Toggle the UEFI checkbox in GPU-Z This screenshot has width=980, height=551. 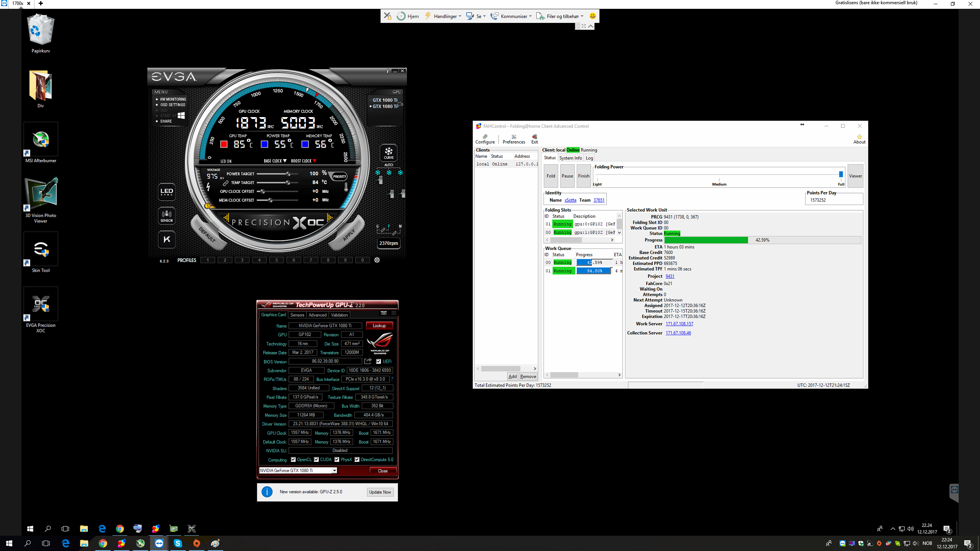tap(379, 362)
